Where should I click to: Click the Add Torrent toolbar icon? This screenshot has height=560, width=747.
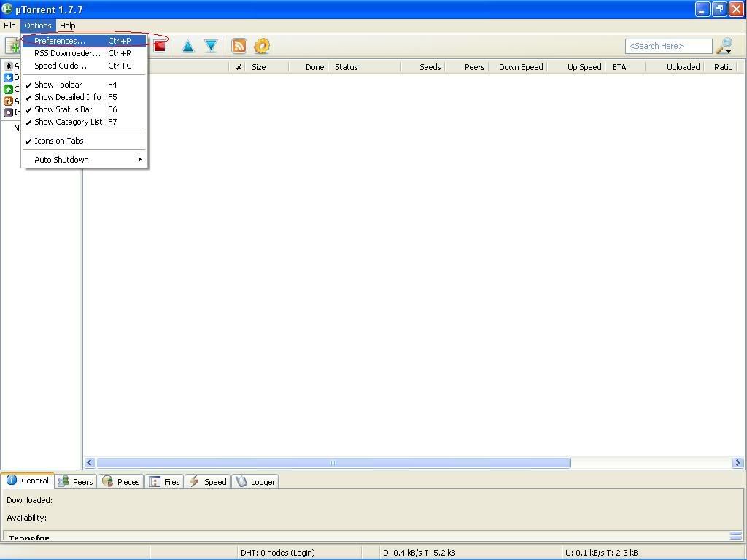click(12, 46)
